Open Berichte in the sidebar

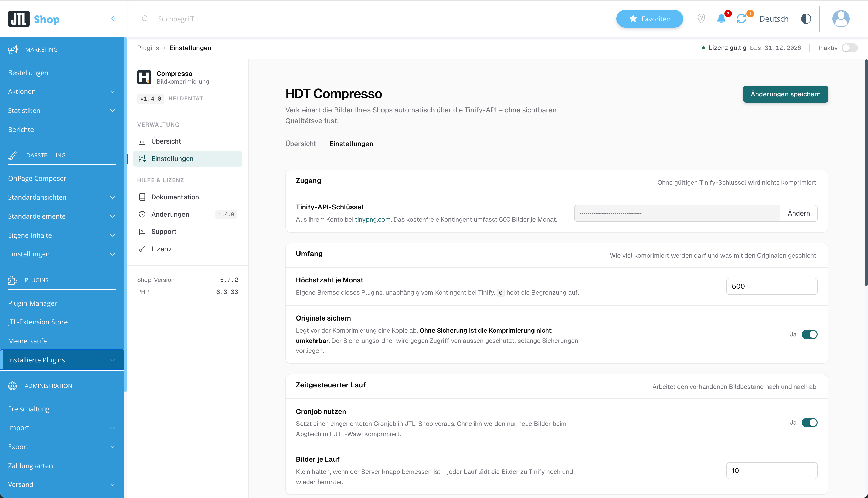click(x=21, y=130)
